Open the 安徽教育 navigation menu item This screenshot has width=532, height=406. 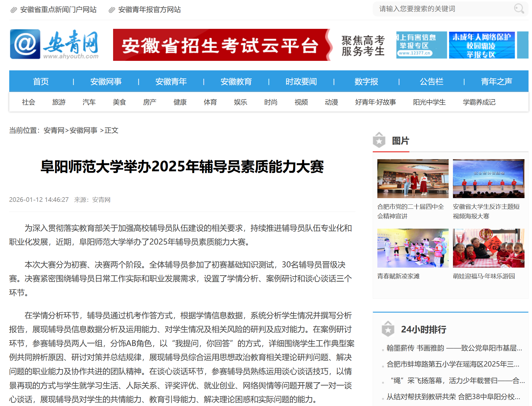236,82
